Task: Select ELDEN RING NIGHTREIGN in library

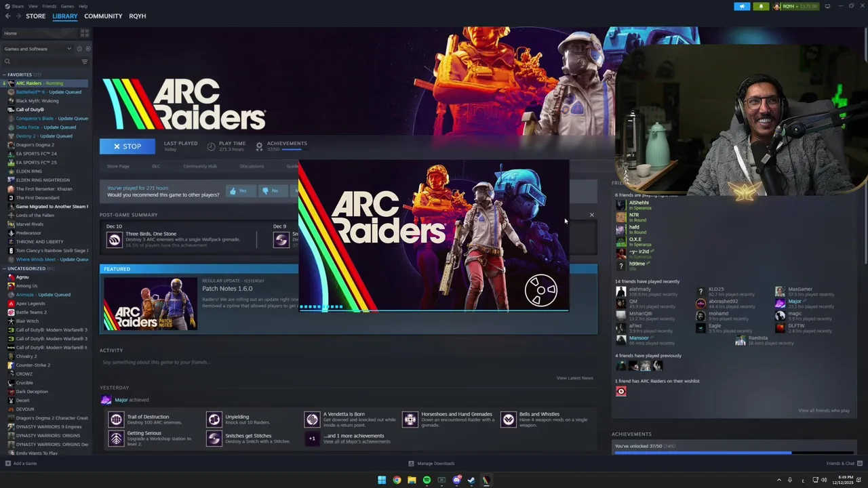Action: pyautogui.click(x=43, y=180)
